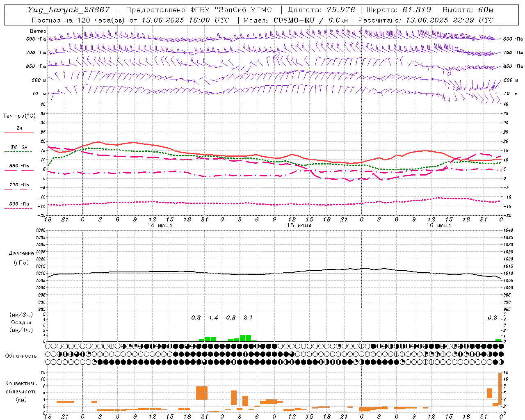Click the Давление pressure panel label
Viewport: 525px width, 420px height.
click(21, 253)
